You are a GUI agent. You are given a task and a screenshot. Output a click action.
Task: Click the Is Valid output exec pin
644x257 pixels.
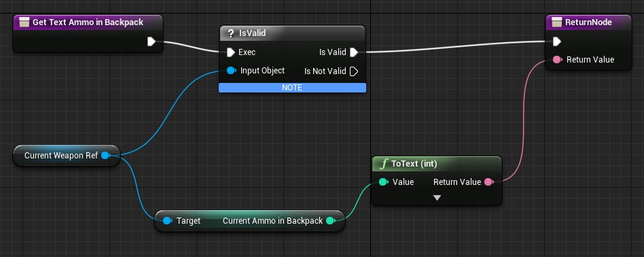354,52
